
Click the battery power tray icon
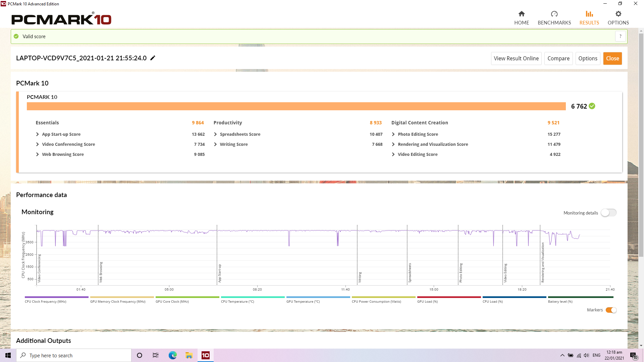click(x=570, y=355)
